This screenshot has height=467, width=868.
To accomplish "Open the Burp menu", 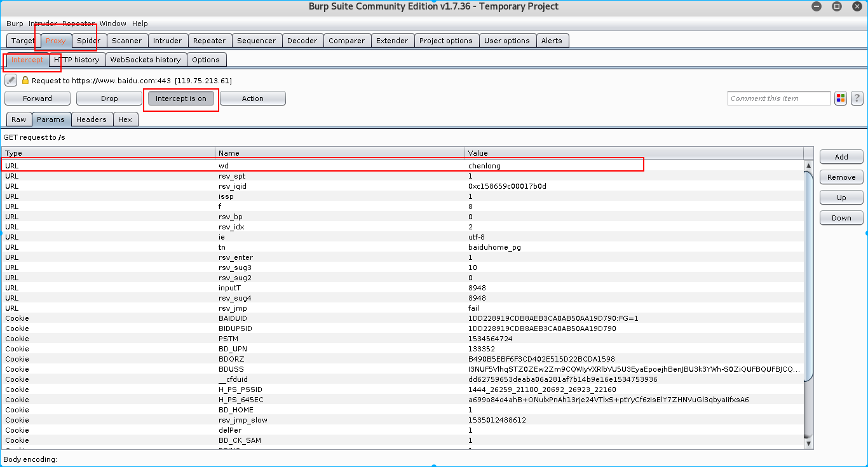I will click(15, 24).
